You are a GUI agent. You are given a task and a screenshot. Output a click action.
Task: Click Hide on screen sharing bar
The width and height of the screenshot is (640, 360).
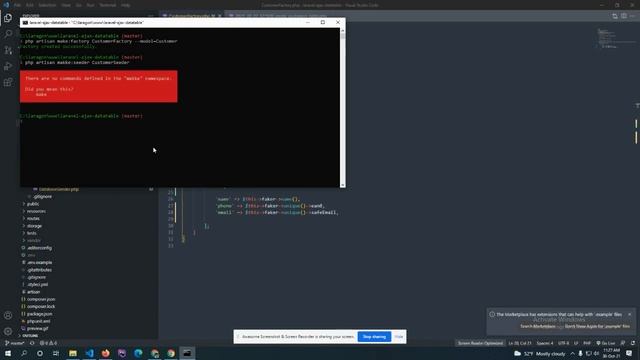coord(399,337)
